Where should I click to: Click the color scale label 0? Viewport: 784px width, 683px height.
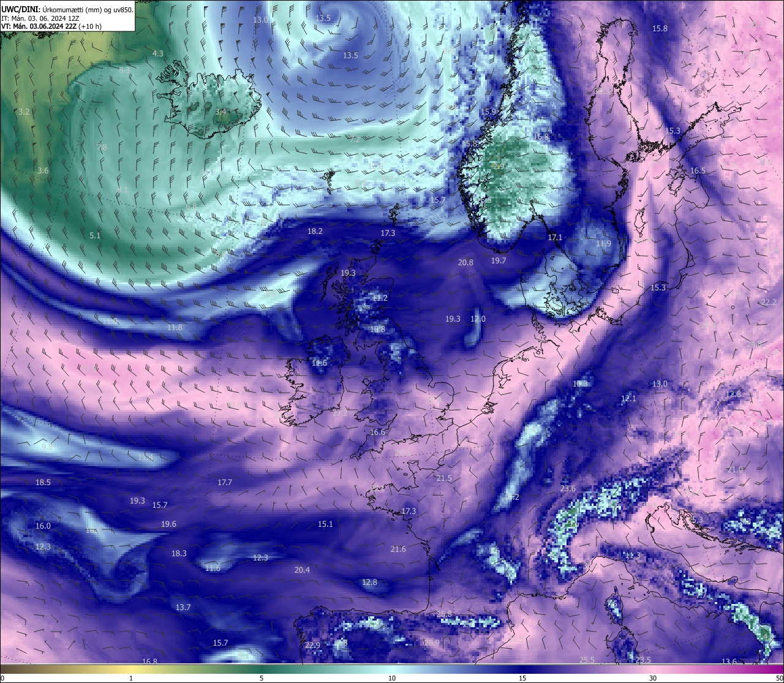point(2,678)
